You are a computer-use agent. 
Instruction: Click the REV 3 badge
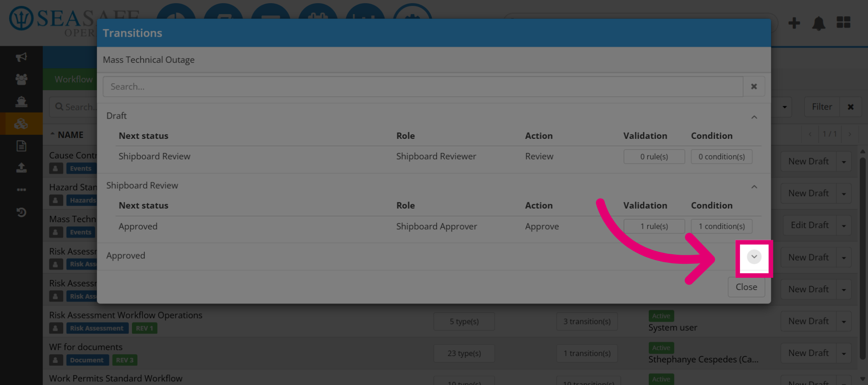tap(125, 360)
